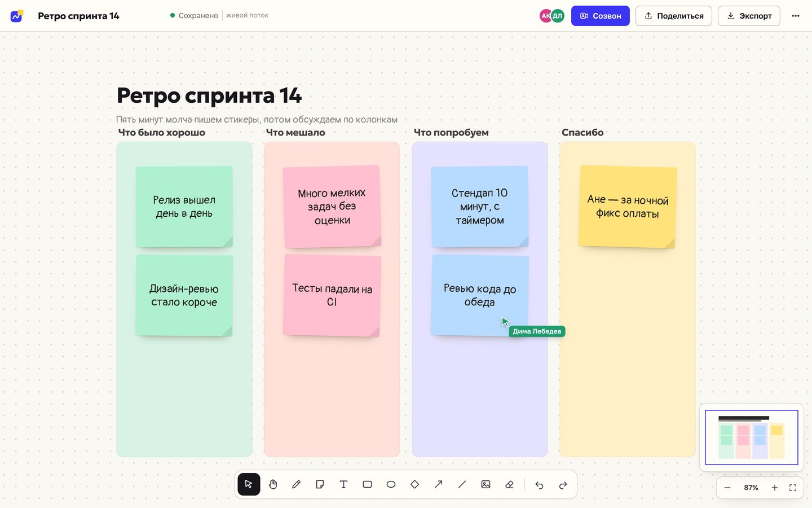Zoom out with the minus button
The height and width of the screenshot is (508, 812).
point(727,488)
